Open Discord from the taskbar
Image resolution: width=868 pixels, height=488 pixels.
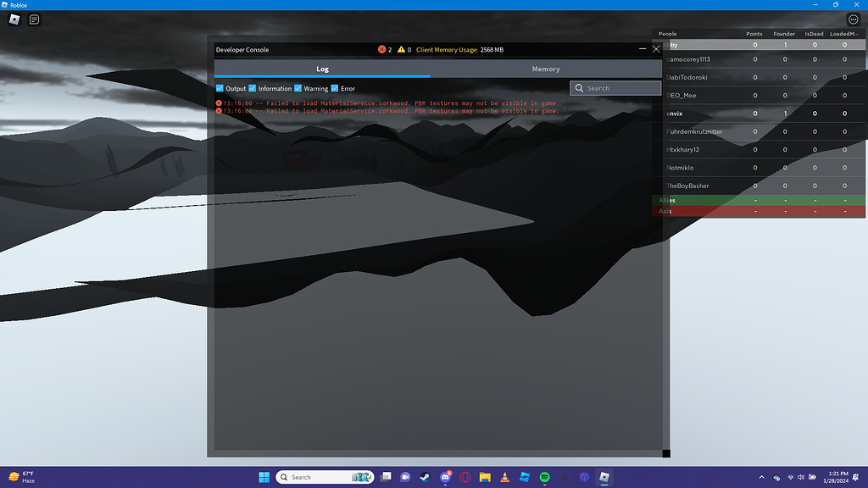445,477
